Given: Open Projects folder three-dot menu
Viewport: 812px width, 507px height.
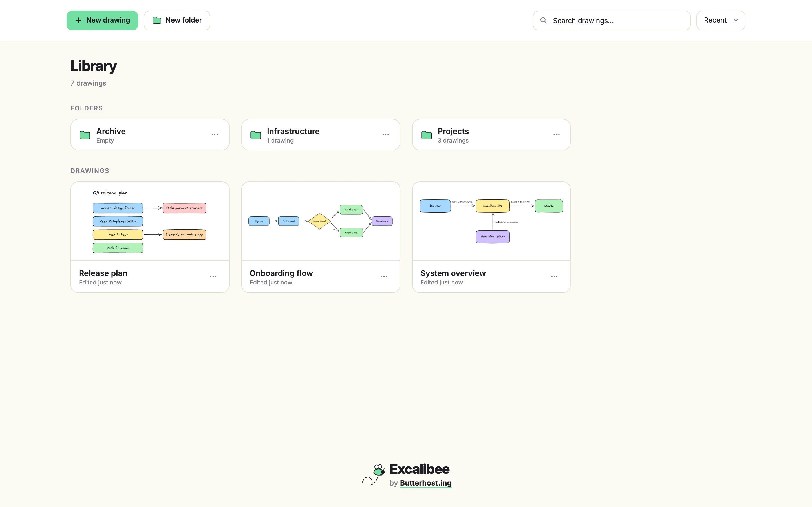Looking at the screenshot, I should [x=556, y=135].
